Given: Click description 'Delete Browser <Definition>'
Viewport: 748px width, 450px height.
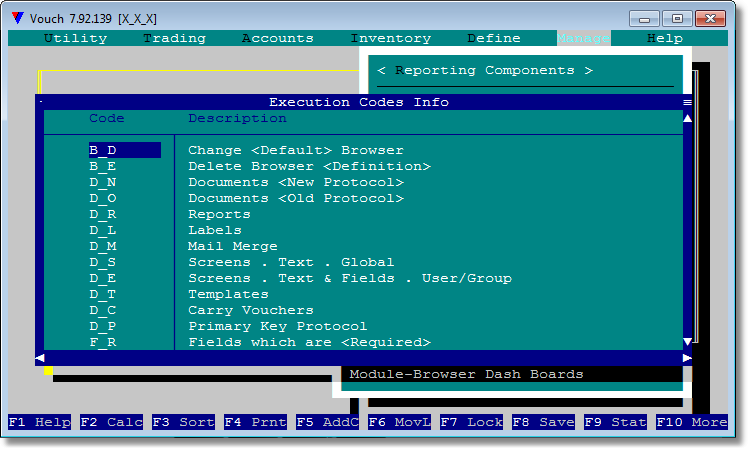Looking at the screenshot, I should 309,166.
